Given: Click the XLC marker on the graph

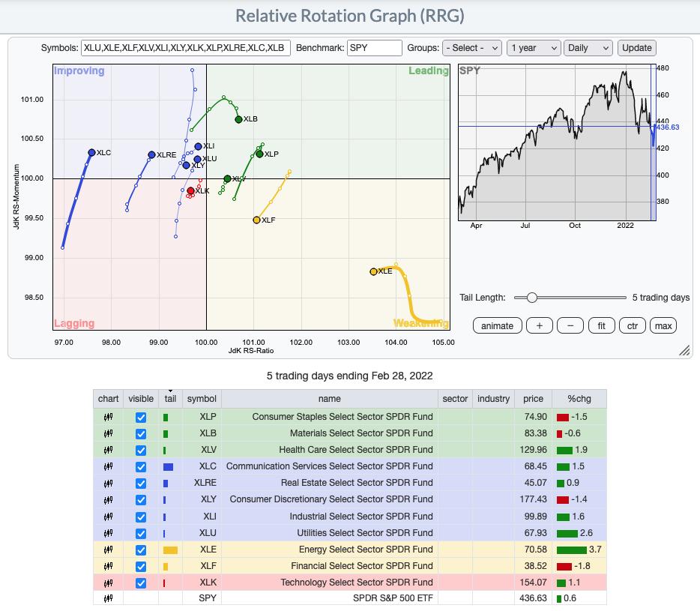Looking at the screenshot, I should (x=91, y=152).
